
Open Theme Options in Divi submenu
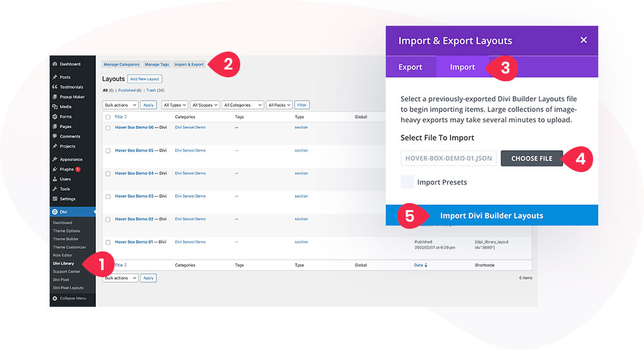(66, 231)
